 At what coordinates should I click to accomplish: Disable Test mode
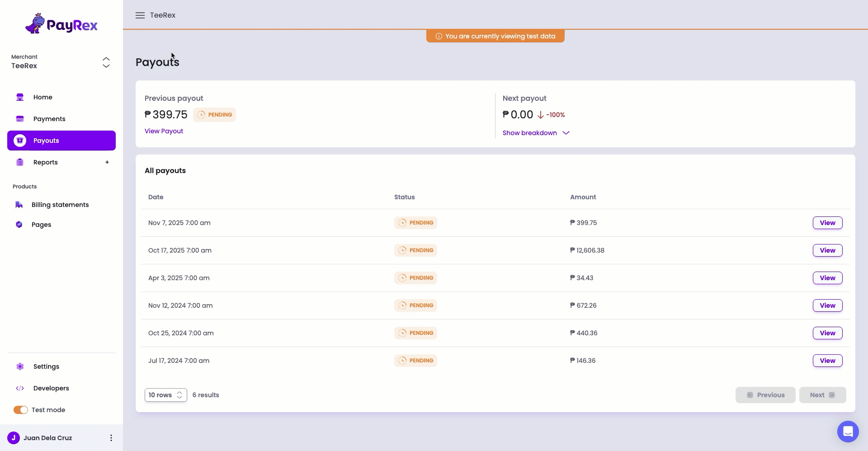[20, 410]
